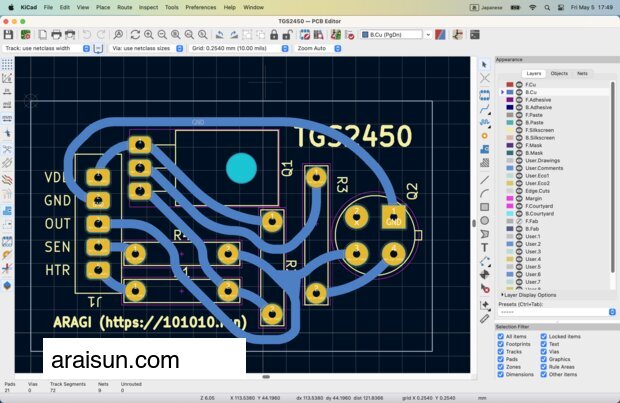Screen dimensions: 620x403
Task: Open the Place menu
Action: (103, 7)
